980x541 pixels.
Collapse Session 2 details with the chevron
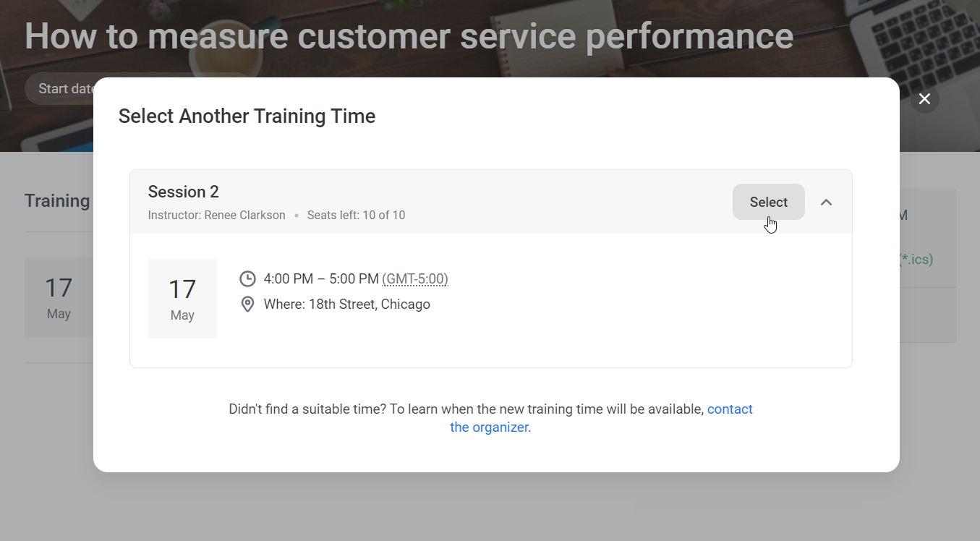click(x=826, y=203)
